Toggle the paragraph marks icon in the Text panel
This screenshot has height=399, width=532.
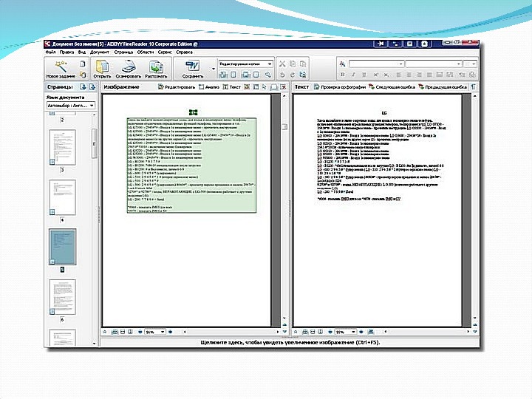(x=474, y=87)
